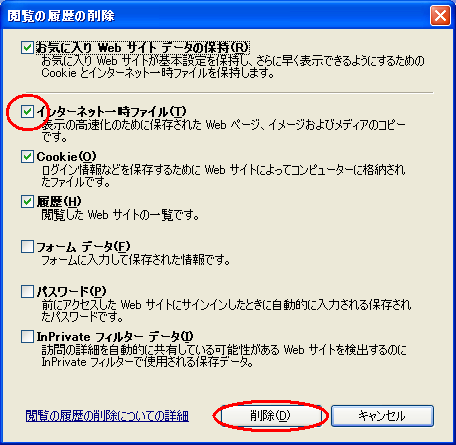
Task: Click the キャンセル button
Action: (x=382, y=416)
